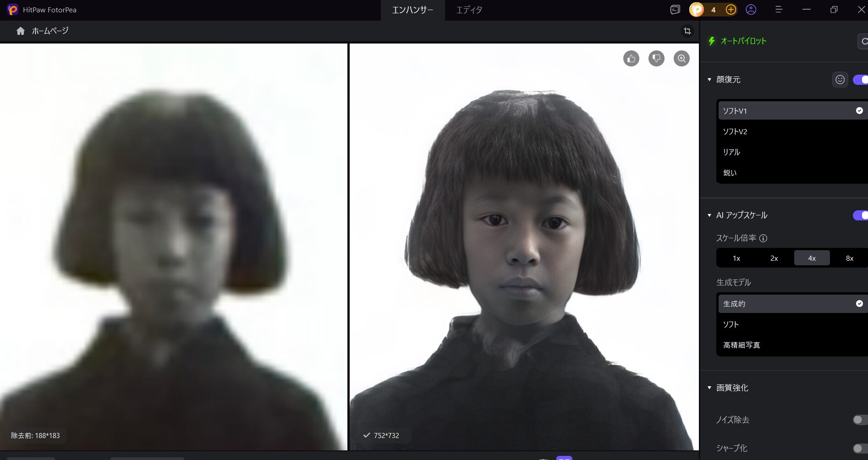Click the home icon next to ホームページ
Viewport: 868px width, 460px height.
point(20,31)
